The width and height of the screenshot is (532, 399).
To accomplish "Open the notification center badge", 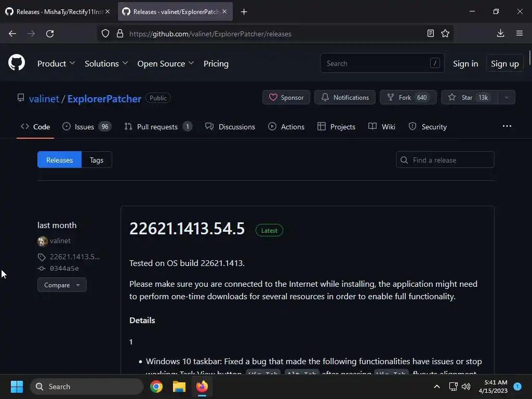I will tap(517, 386).
